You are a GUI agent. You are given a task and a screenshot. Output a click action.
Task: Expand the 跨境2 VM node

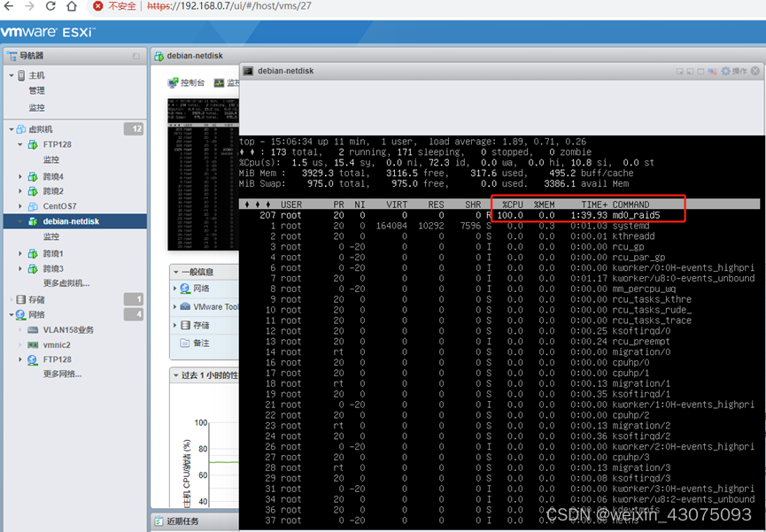tap(20, 191)
